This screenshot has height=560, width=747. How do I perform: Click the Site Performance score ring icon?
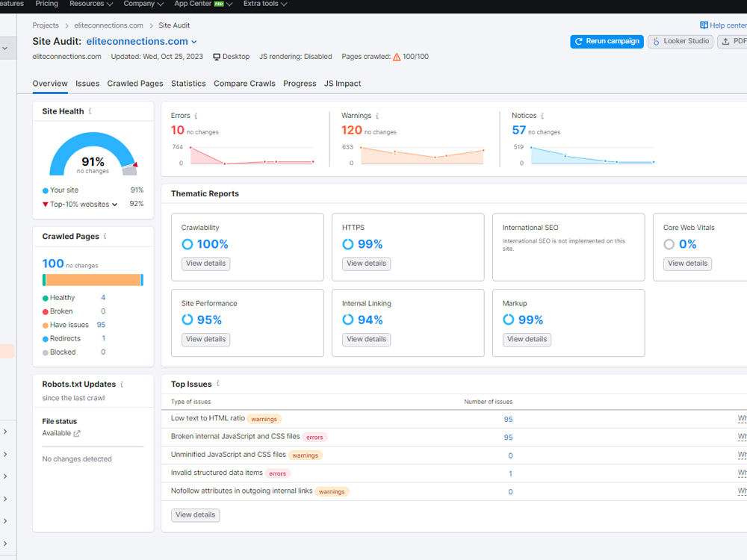(187, 320)
